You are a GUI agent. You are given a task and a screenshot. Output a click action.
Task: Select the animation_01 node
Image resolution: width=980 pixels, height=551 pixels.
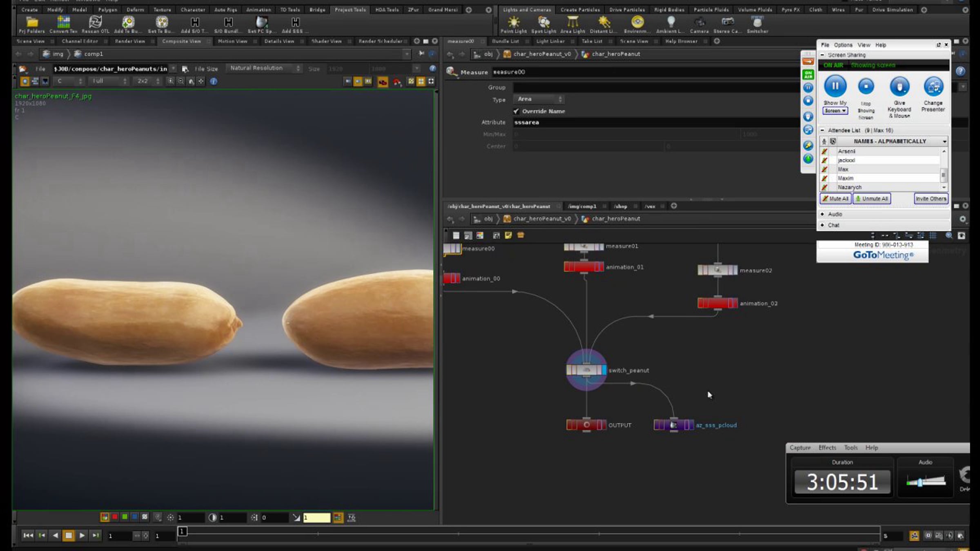(584, 267)
